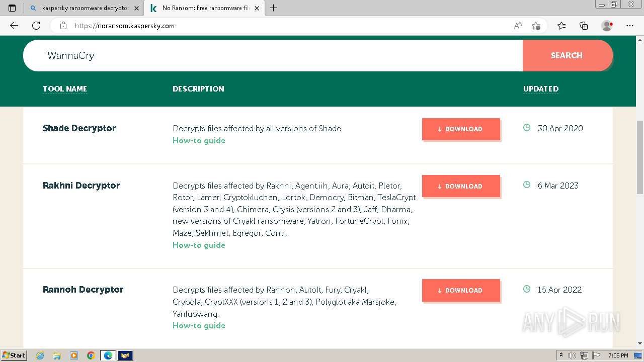
Task: Click the SEARCH button
Action: pos(567,55)
